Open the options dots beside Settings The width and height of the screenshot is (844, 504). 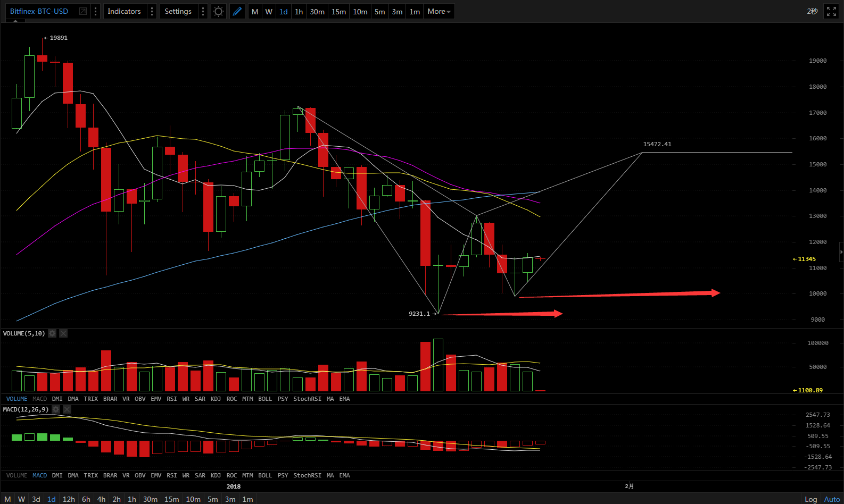click(x=203, y=11)
